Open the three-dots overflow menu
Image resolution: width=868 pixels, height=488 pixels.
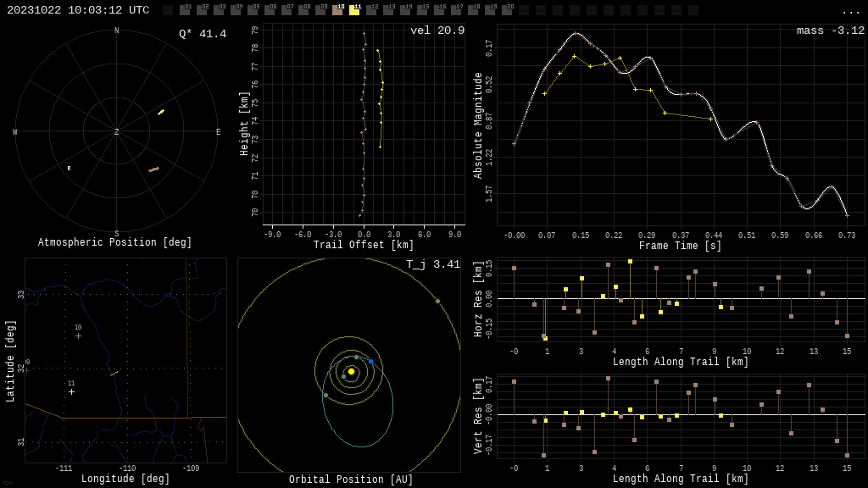coord(850,11)
